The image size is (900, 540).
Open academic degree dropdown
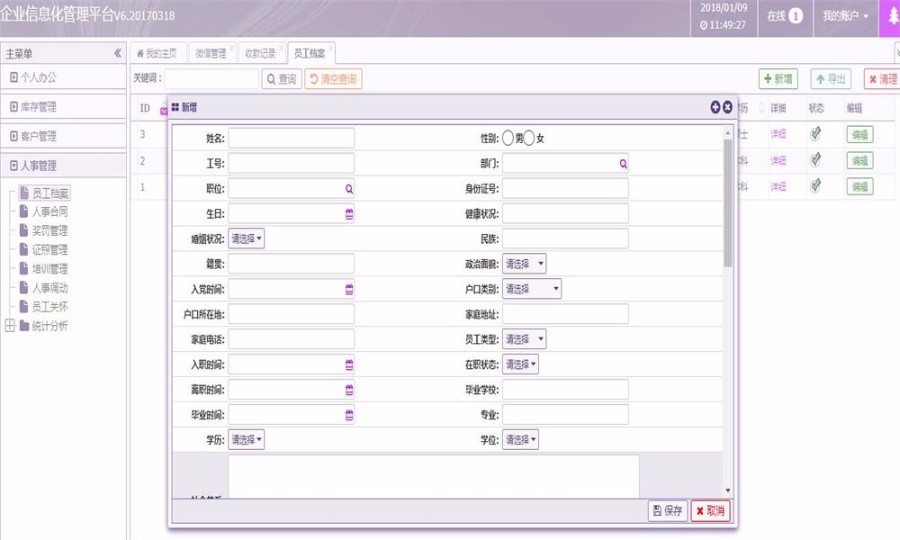click(x=520, y=440)
